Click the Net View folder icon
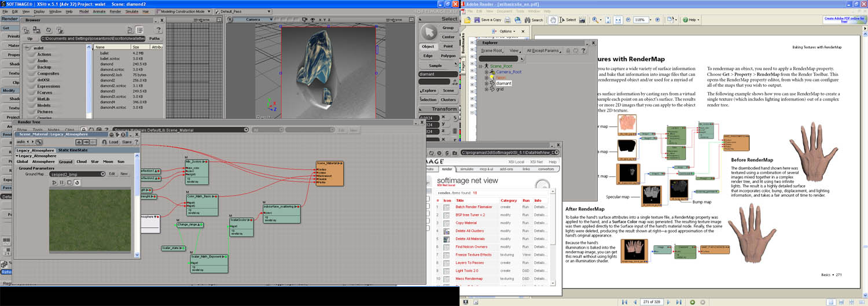Viewport: 868px width, 306px height. pos(455,153)
